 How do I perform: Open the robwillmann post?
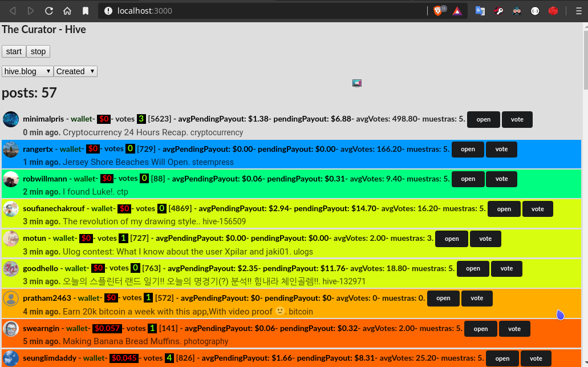pyautogui.click(x=468, y=179)
